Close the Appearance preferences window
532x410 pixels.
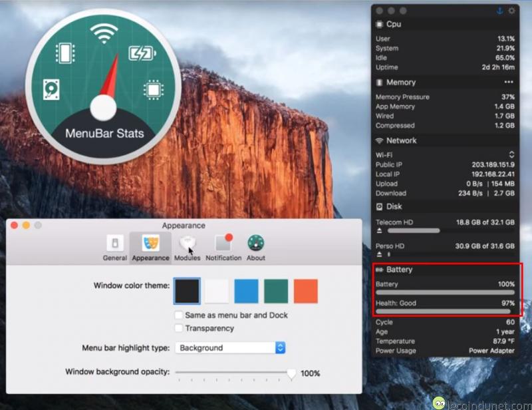[x=14, y=225]
